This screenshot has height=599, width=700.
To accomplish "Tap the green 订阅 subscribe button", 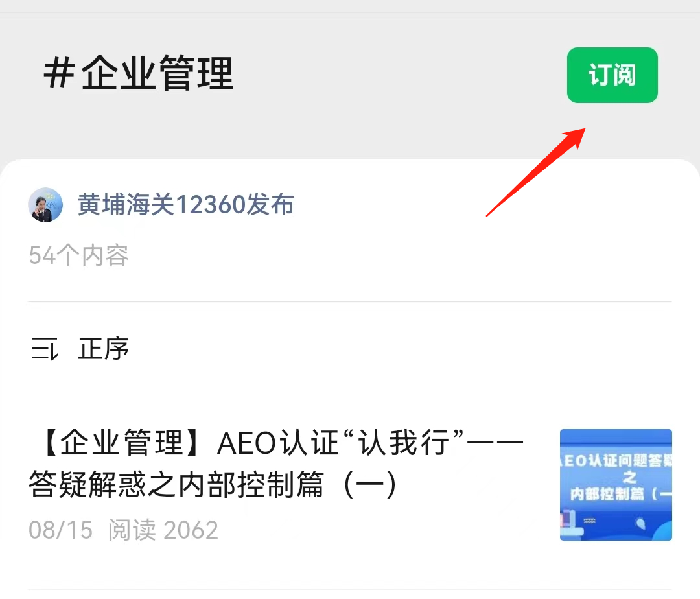I will (612, 75).
